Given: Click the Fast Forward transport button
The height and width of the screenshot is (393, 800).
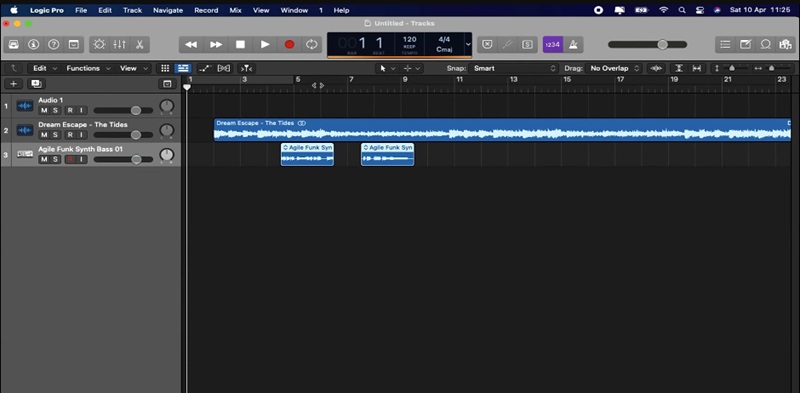Looking at the screenshot, I should point(216,45).
